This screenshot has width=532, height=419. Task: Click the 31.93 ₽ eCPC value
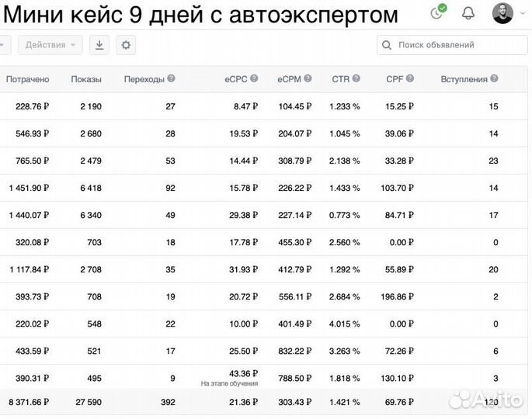244,269
